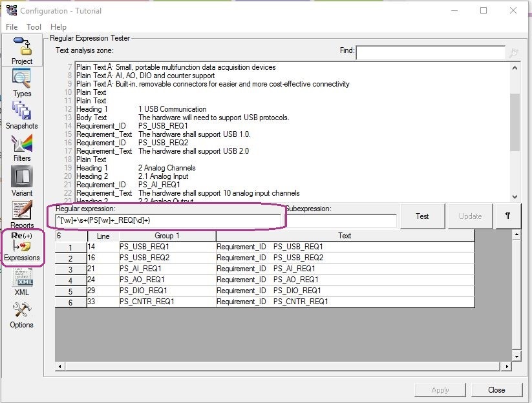This screenshot has width=532, height=403.
Task: Open the XML section icon
Action: coord(23,277)
